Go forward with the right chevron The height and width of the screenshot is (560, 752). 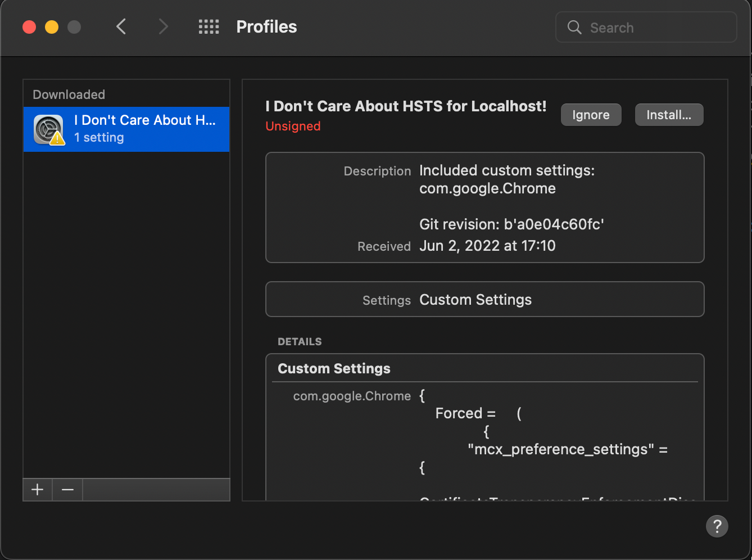tap(163, 26)
